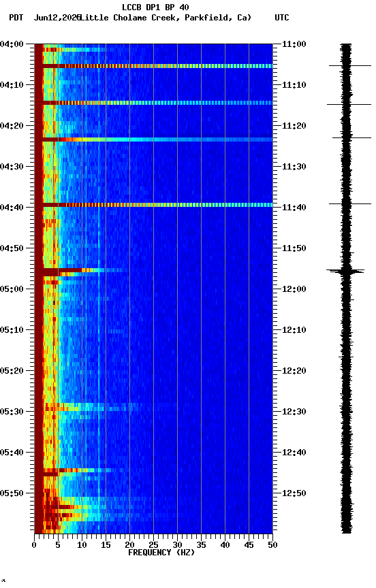376x588 pixels.
Task: Click the title text 'LCCB DP1 BP 40'
Action: [155, 7]
